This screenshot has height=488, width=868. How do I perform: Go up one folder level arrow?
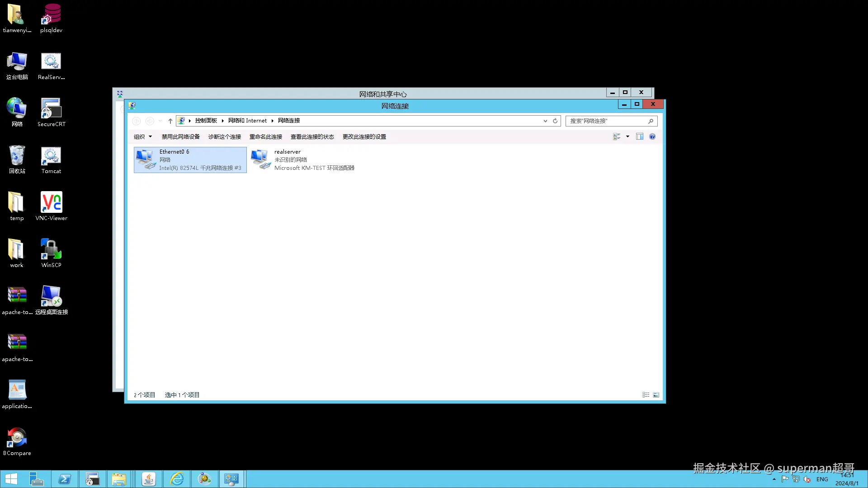170,121
